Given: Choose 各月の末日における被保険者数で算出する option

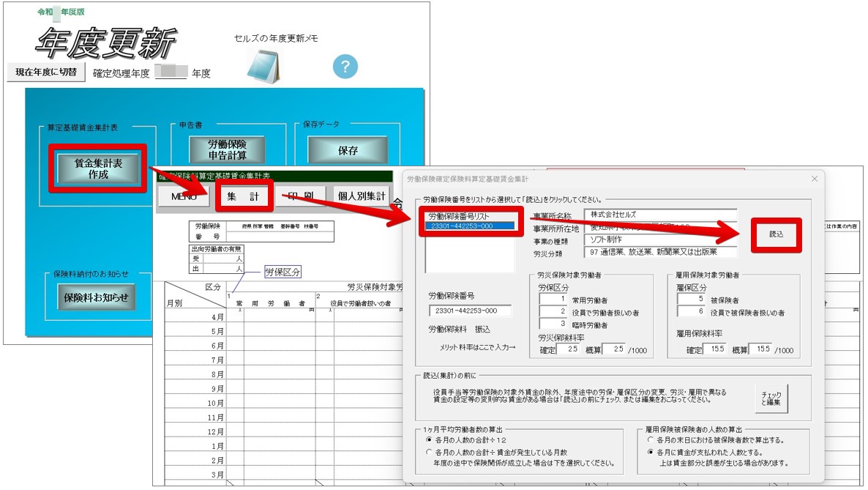Looking at the screenshot, I should pos(651,439).
